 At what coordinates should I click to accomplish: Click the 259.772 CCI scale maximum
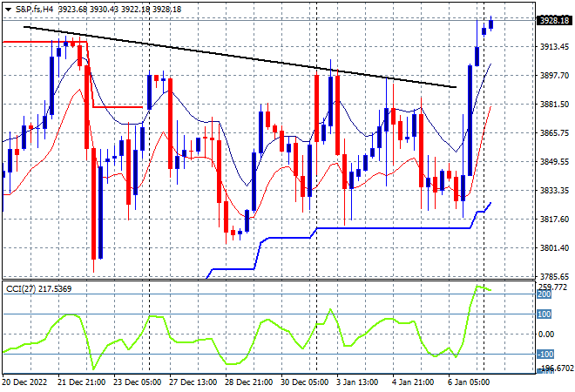pos(552,287)
